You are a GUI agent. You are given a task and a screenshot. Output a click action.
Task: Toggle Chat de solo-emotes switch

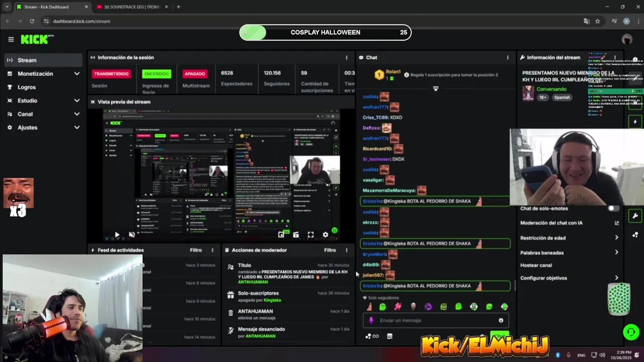(613, 208)
